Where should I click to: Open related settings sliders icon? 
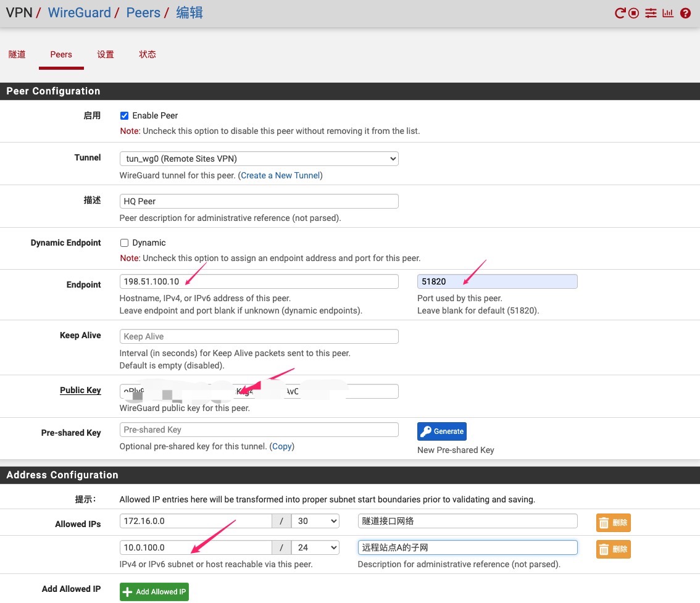[x=651, y=13]
